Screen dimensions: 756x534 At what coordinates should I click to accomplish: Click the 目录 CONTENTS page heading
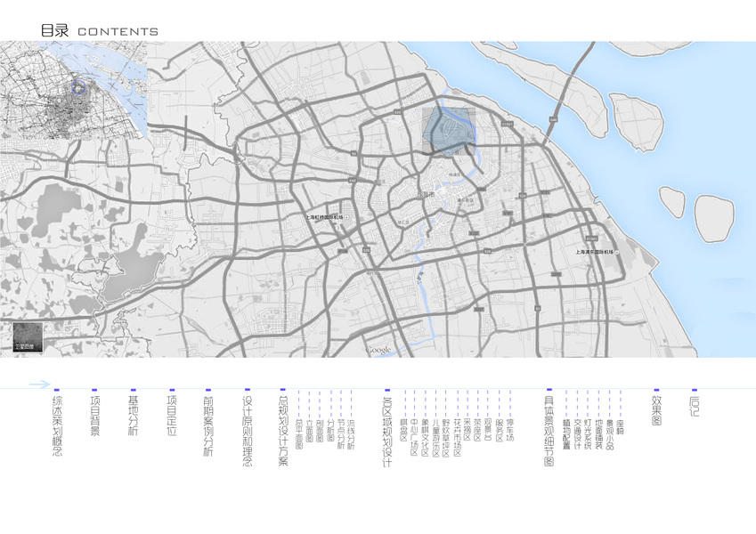[x=100, y=31]
